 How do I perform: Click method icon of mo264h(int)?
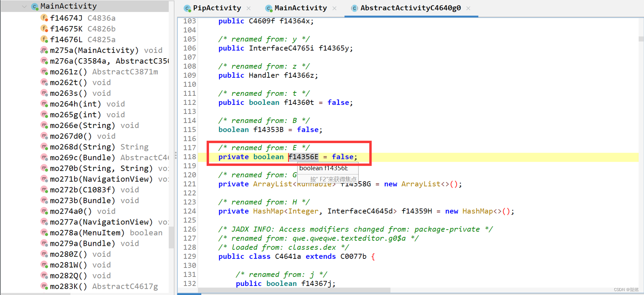[44, 104]
